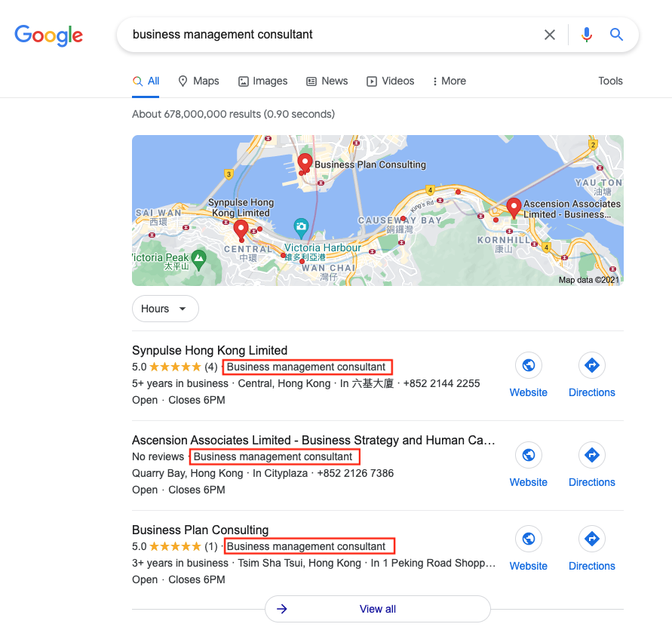The height and width of the screenshot is (627, 672).
Task: Focus the search query input field
Action: coord(332,35)
